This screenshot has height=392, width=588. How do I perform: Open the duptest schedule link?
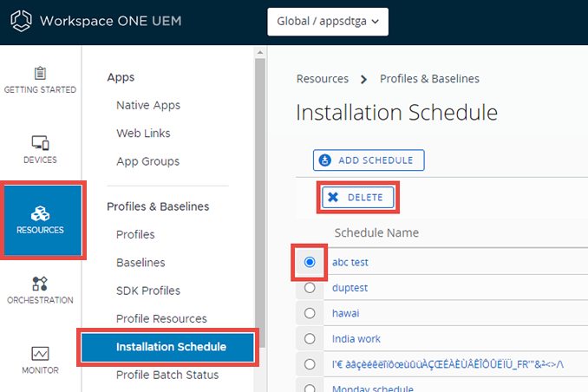(x=350, y=288)
